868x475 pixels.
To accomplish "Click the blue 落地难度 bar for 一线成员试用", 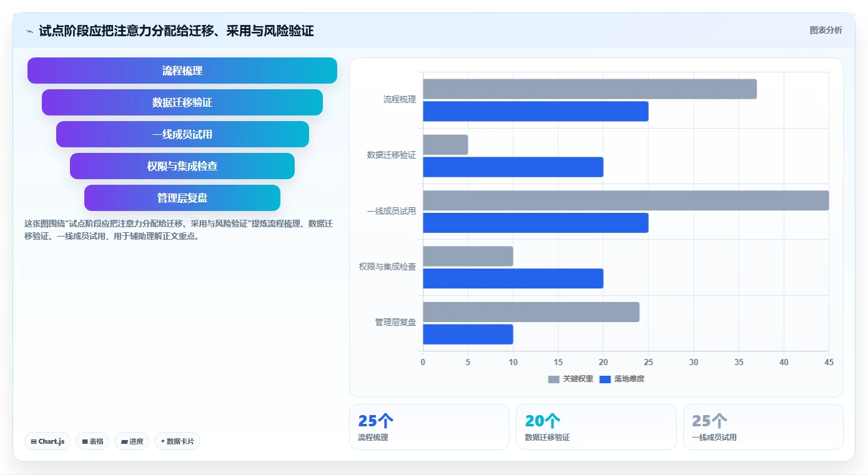I will click(x=536, y=223).
